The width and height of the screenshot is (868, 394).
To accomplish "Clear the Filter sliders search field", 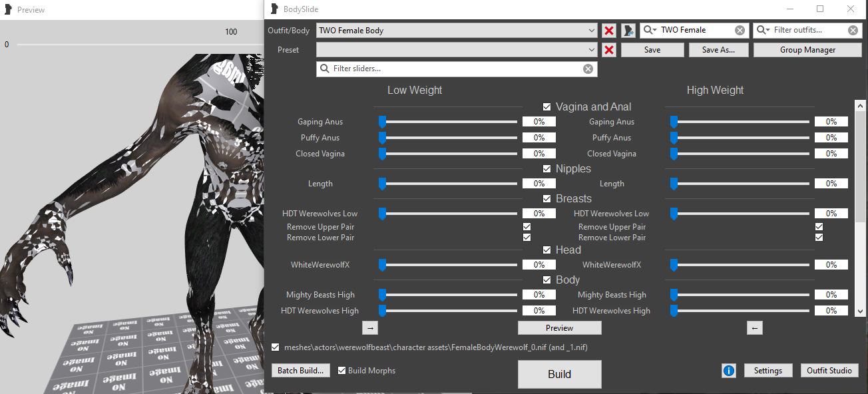I will pyautogui.click(x=588, y=69).
